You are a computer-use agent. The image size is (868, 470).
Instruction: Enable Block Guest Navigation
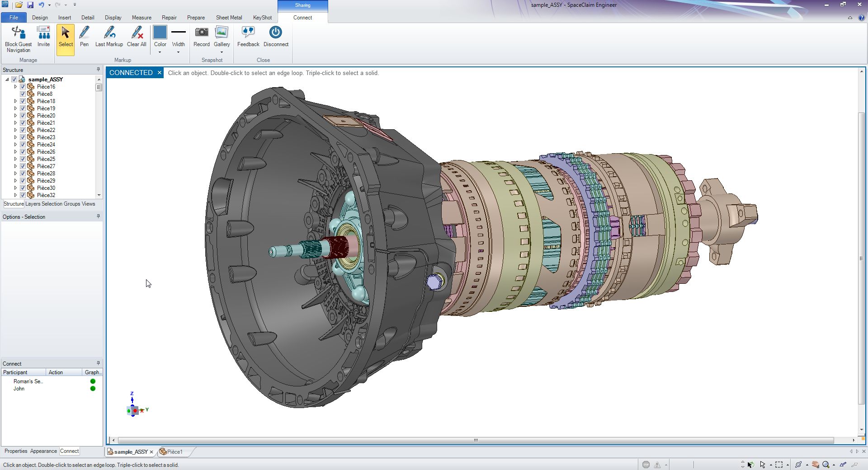pos(18,36)
